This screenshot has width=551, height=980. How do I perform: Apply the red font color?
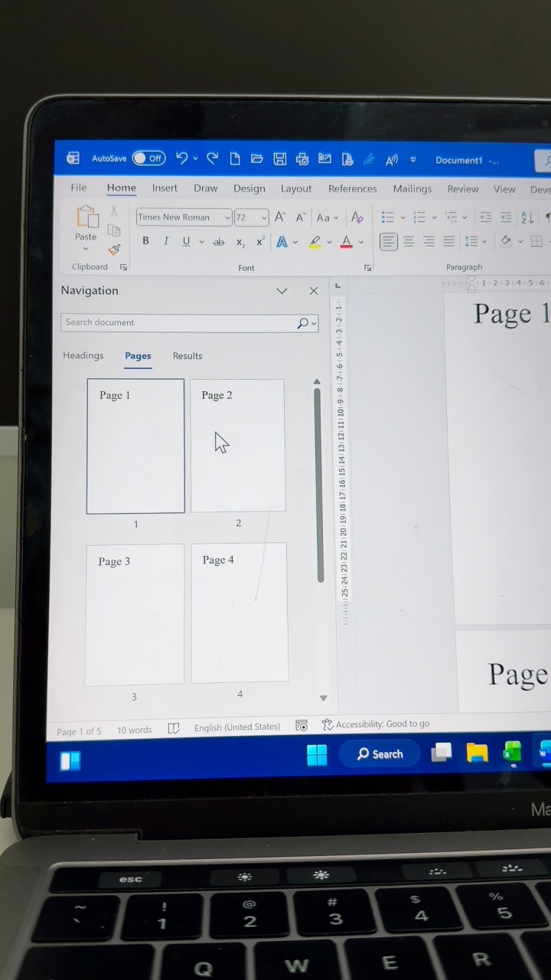click(347, 242)
